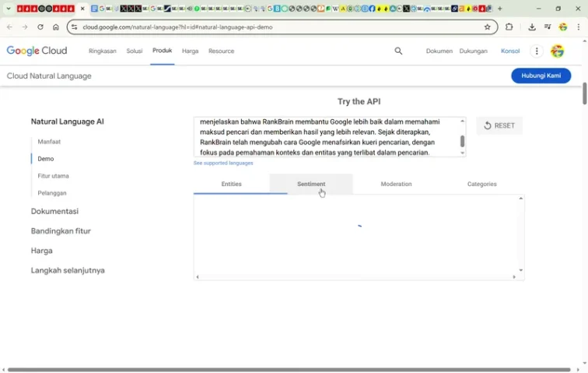The image size is (588, 373).
Task: Open the extensions puzzle icon
Action: click(x=509, y=27)
